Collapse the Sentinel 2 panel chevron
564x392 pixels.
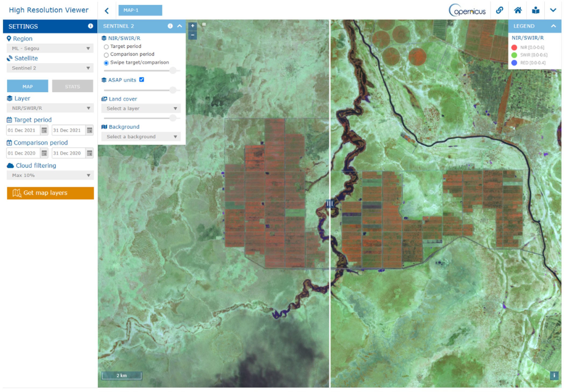pos(180,26)
